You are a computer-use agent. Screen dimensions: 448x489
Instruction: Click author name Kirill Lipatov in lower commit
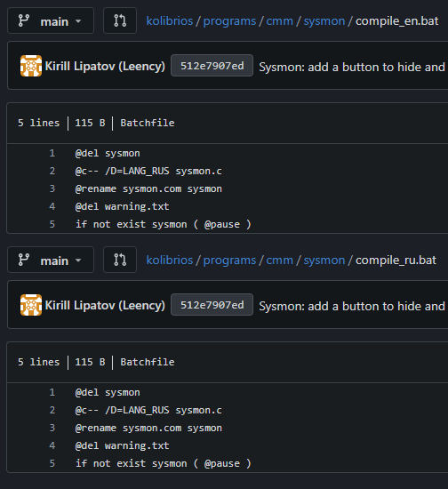pyautogui.click(x=105, y=305)
